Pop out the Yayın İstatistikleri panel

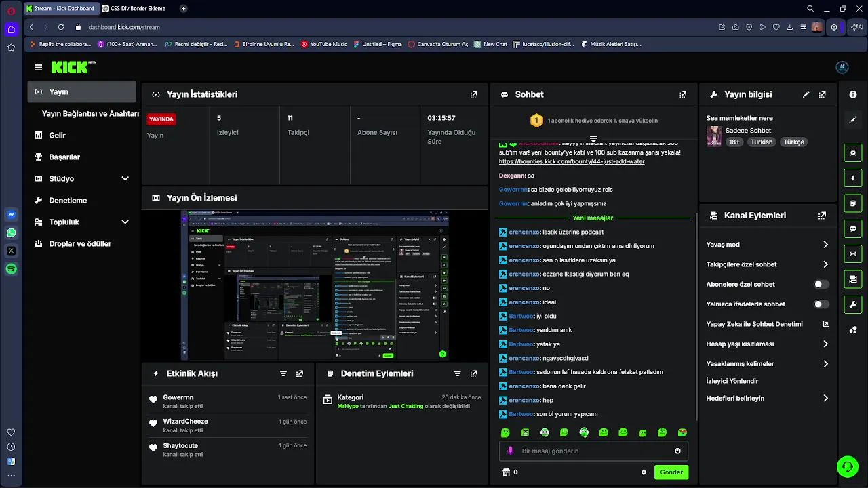pos(473,94)
